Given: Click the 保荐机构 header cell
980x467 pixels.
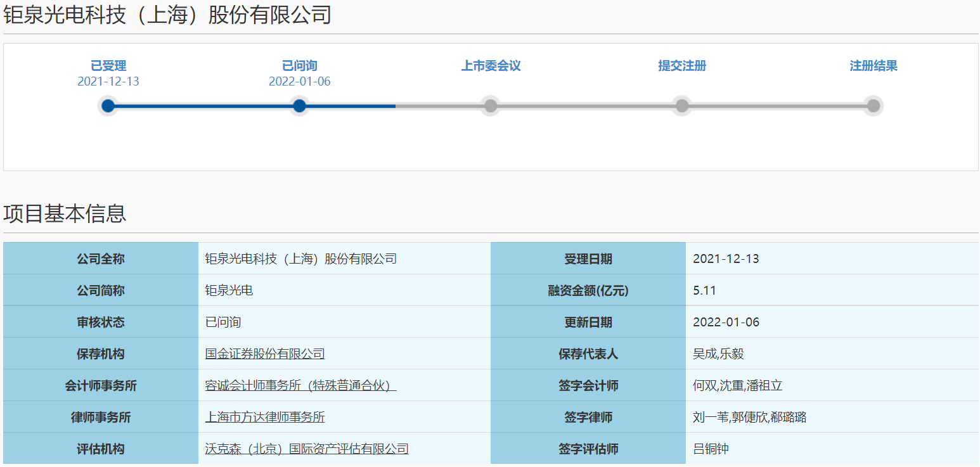Looking at the screenshot, I should 101,354.
